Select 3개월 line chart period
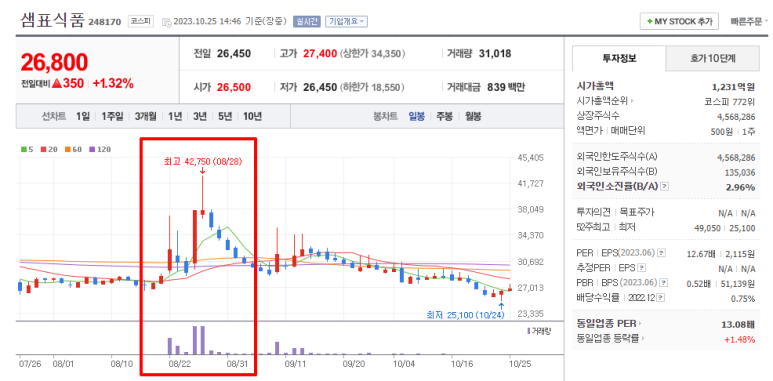 (x=145, y=116)
